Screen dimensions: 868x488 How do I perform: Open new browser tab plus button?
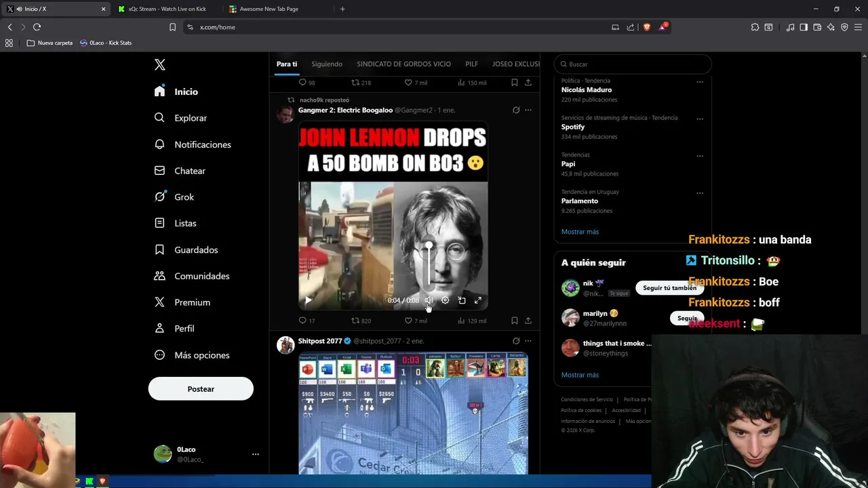[x=342, y=9]
